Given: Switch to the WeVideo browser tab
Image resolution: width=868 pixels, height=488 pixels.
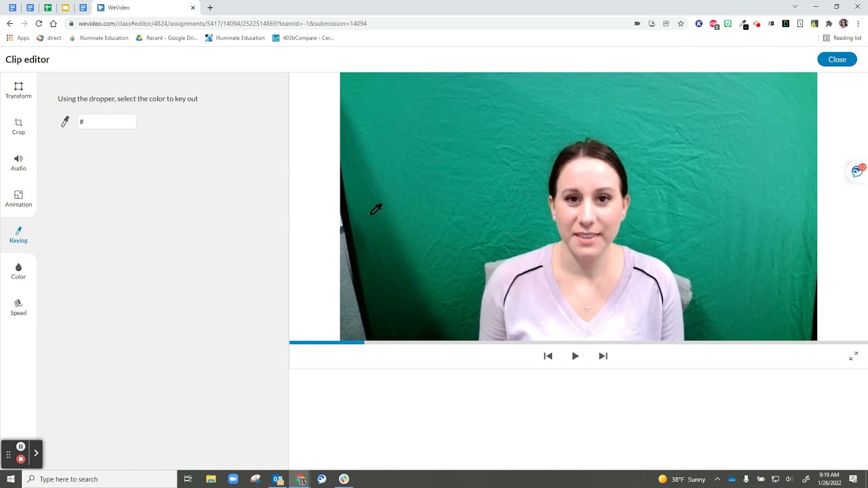Looking at the screenshot, I should point(146,8).
